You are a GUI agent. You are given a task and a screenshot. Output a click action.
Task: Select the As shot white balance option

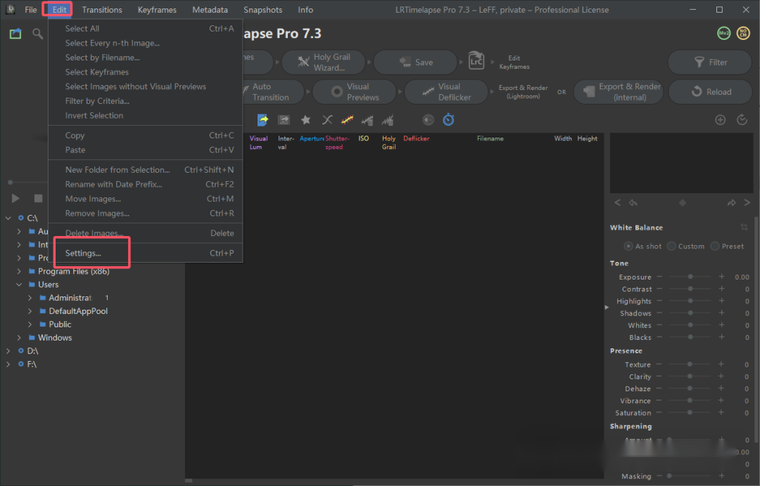tap(629, 246)
